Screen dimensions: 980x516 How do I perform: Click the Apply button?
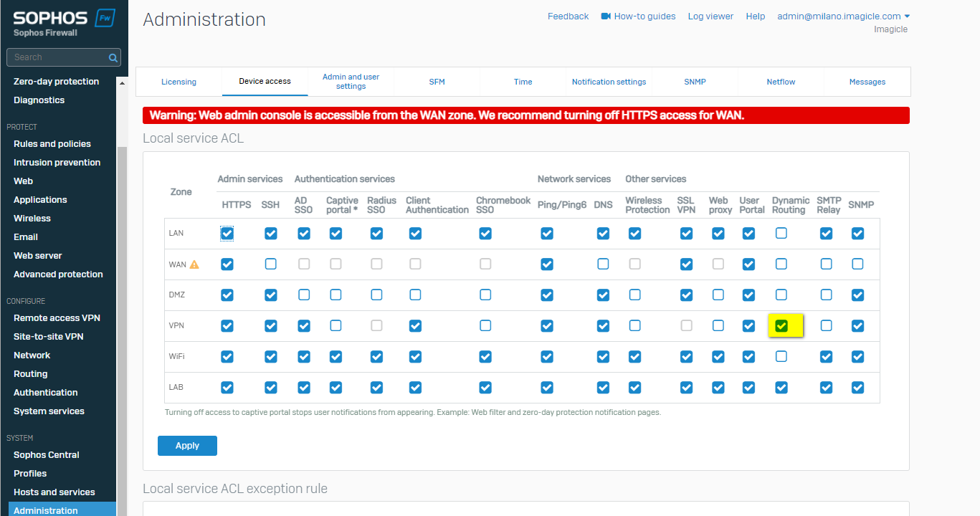[x=187, y=446]
